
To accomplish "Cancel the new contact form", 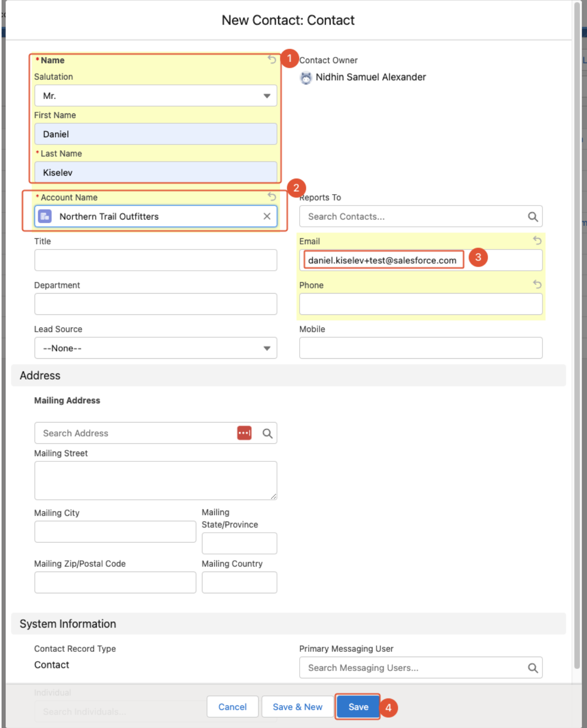I will pyautogui.click(x=232, y=707).
